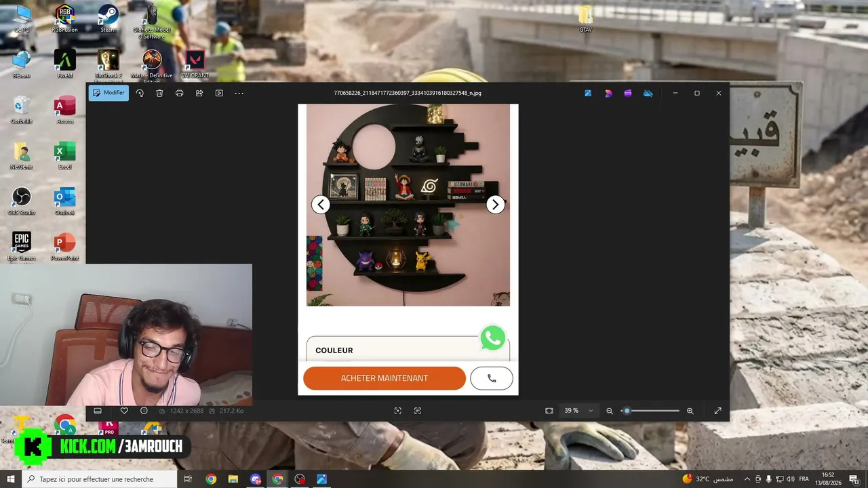Open Steam desktop shortcut

[108, 18]
